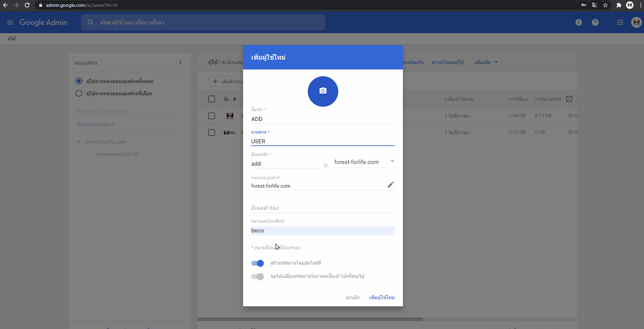Screen dimensions: 644x329
Task: Open the account avatar in Admin header
Action: (x=637, y=22)
